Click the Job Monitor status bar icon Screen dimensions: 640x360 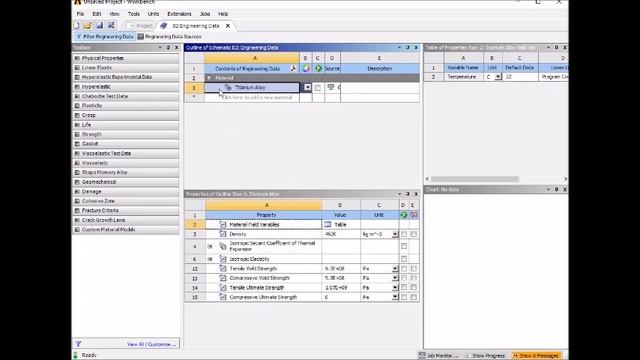[x=422, y=356]
